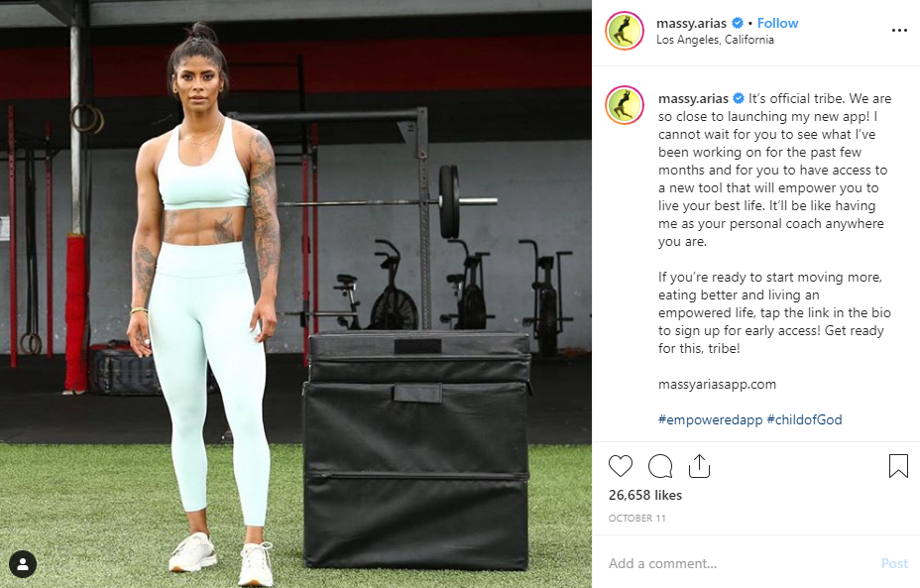The height and width of the screenshot is (588, 920).
Task: Like the post with heart icon
Action: pos(621,466)
